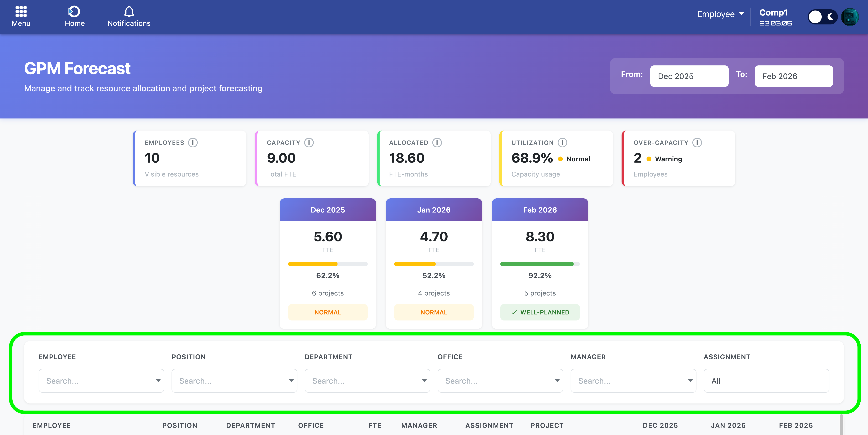
Task: Click the Jan 2026 NORMAL status badge
Action: tap(433, 312)
